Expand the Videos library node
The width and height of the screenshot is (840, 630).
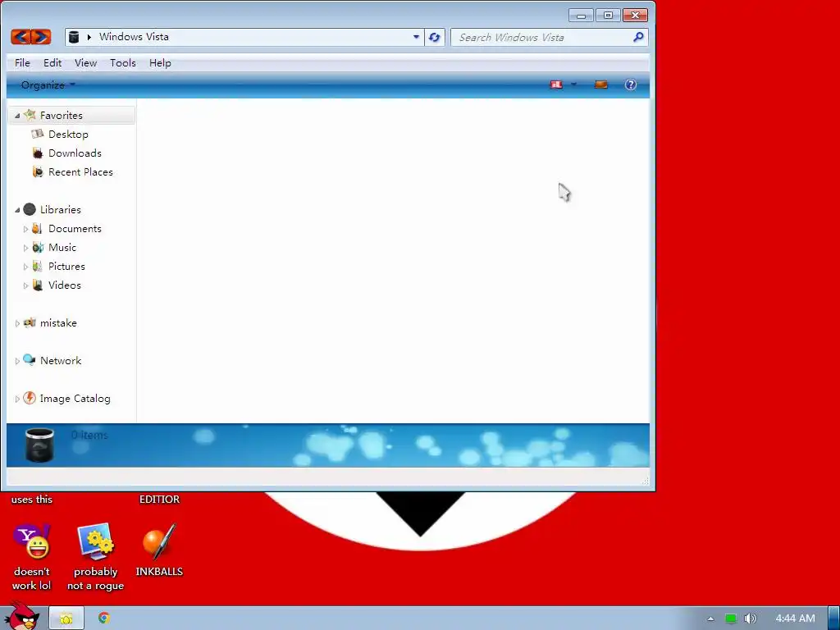tap(25, 285)
